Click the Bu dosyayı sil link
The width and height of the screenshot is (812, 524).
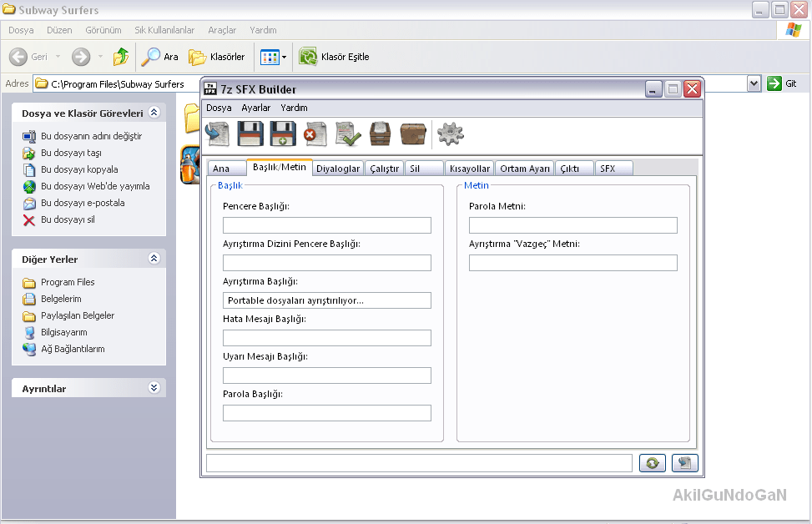(68, 219)
